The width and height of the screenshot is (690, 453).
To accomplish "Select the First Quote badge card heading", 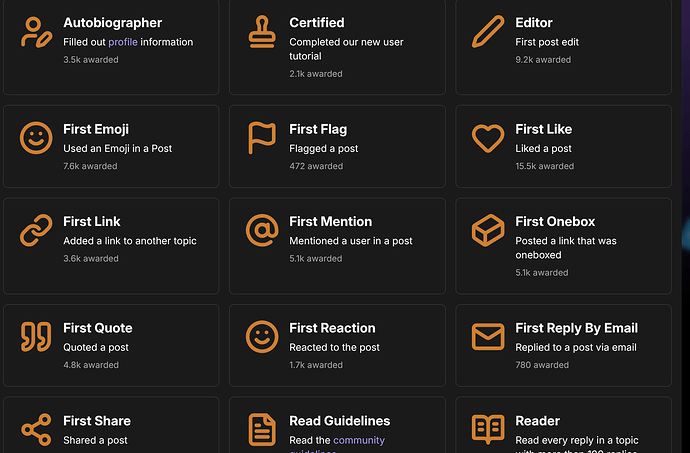I will (98, 328).
